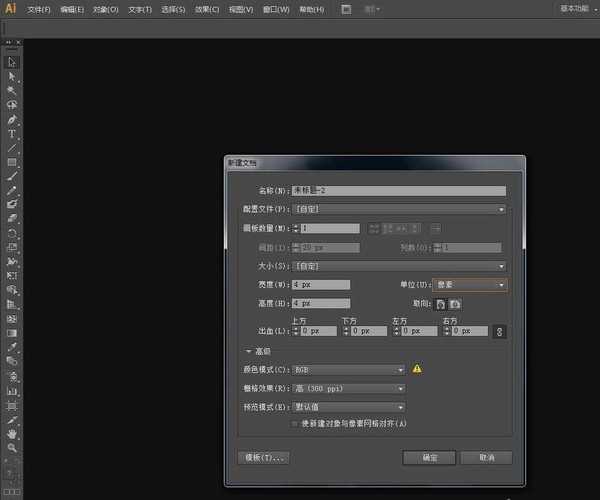Open the 栅格效果 raster effects dropdown
600x500 pixels.
[x=349, y=389]
